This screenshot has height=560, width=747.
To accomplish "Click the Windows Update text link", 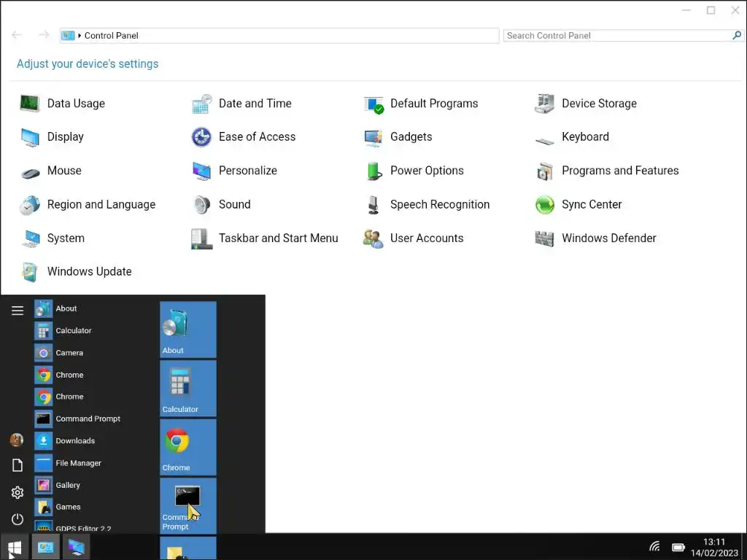I will tap(90, 272).
